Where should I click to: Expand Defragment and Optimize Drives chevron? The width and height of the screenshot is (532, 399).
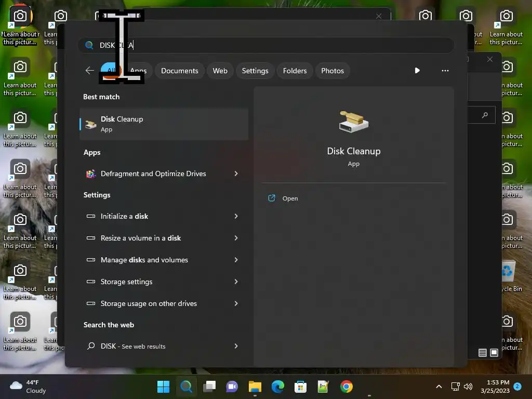(x=236, y=174)
